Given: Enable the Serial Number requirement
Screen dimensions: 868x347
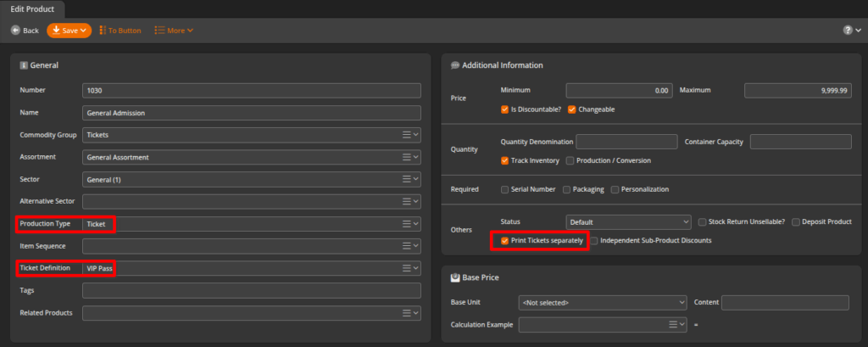Looking at the screenshot, I should pyautogui.click(x=505, y=189).
